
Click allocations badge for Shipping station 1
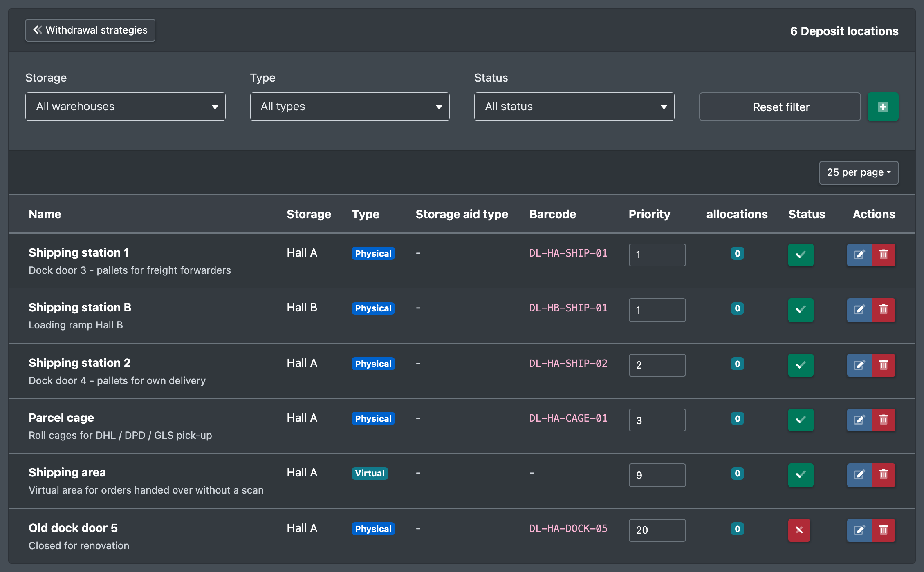(x=737, y=253)
